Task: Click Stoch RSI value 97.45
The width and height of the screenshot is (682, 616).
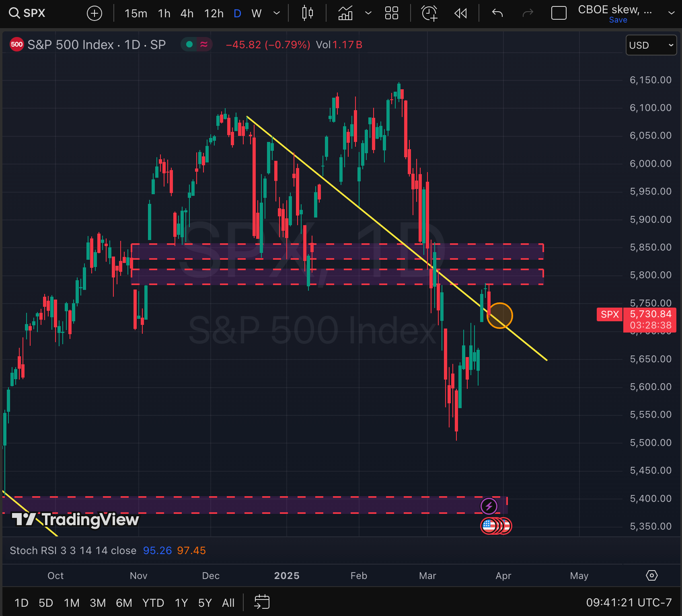Action: pos(191,550)
